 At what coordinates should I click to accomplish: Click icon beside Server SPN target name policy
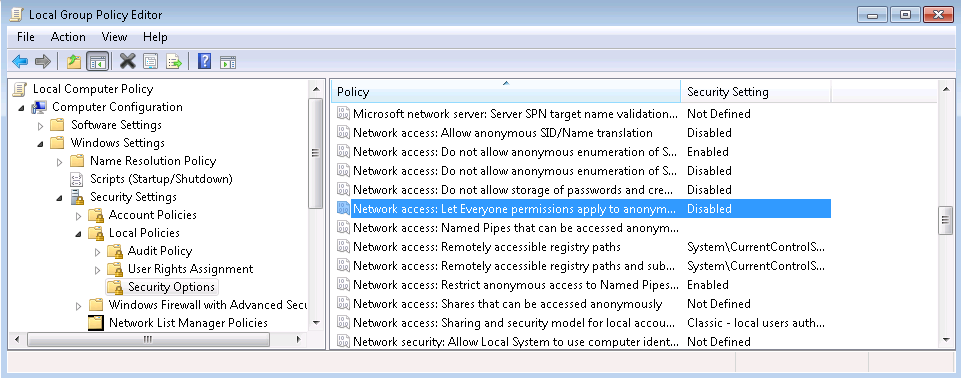343,114
